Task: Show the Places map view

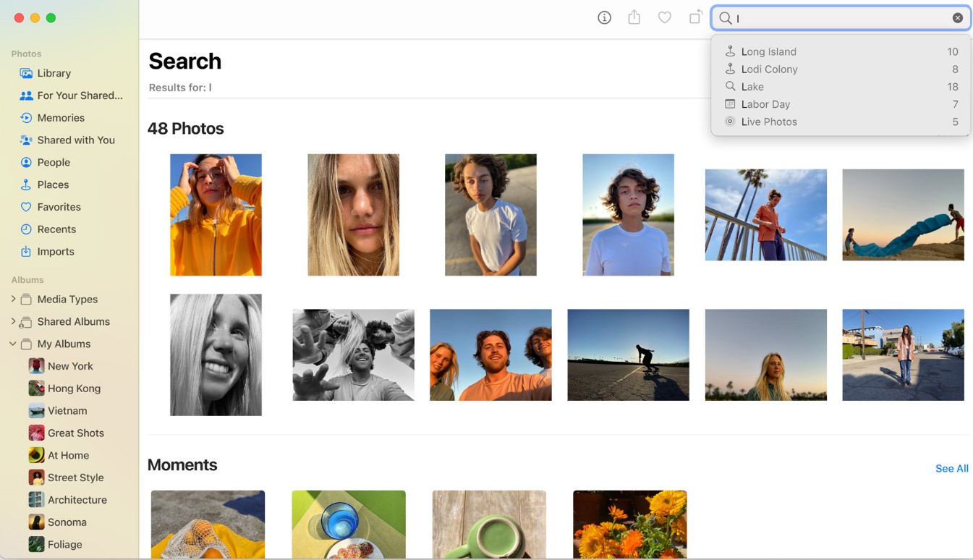Action: [x=53, y=184]
